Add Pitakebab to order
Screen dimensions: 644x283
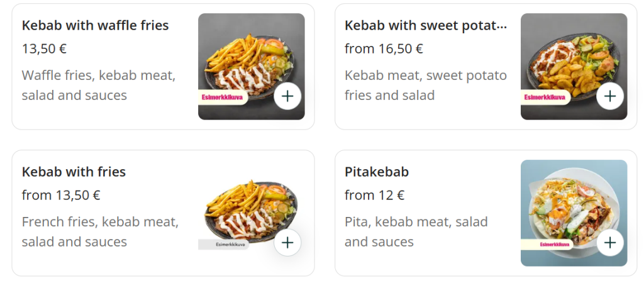pyautogui.click(x=610, y=243)
